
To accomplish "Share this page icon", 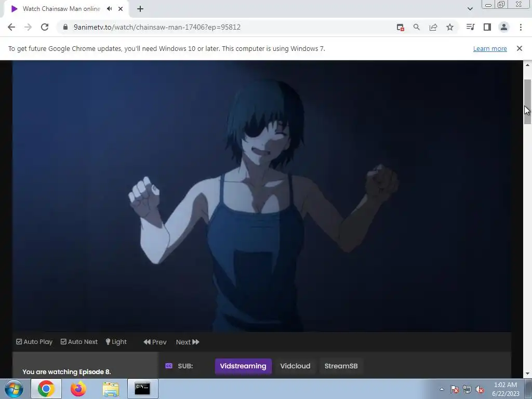I will click(433, 27).
